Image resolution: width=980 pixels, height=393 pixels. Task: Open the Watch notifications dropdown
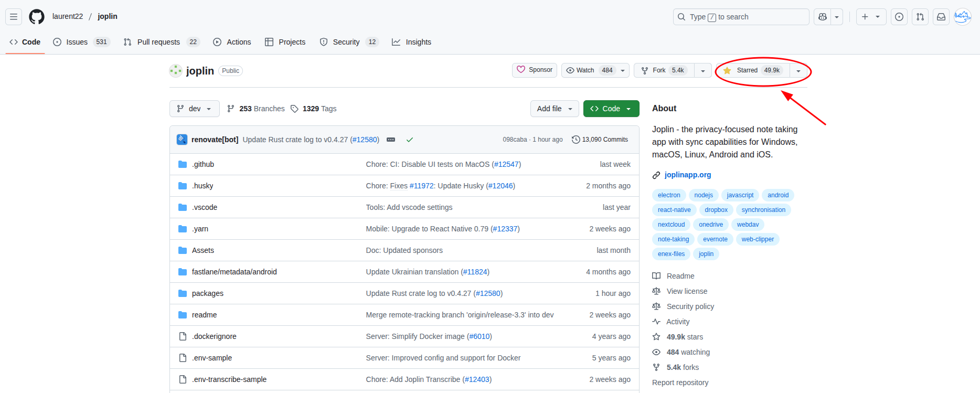(595, 70)
